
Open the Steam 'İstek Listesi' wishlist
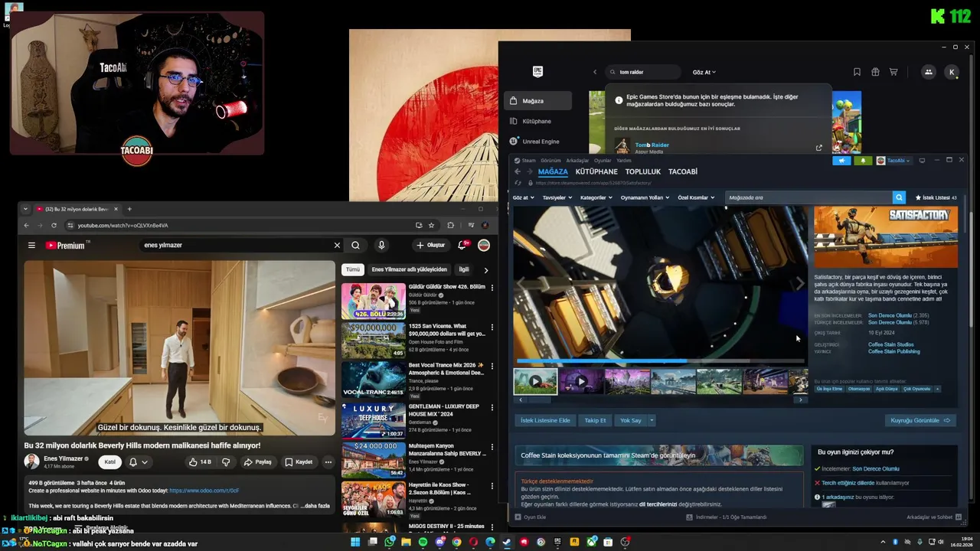936,197
